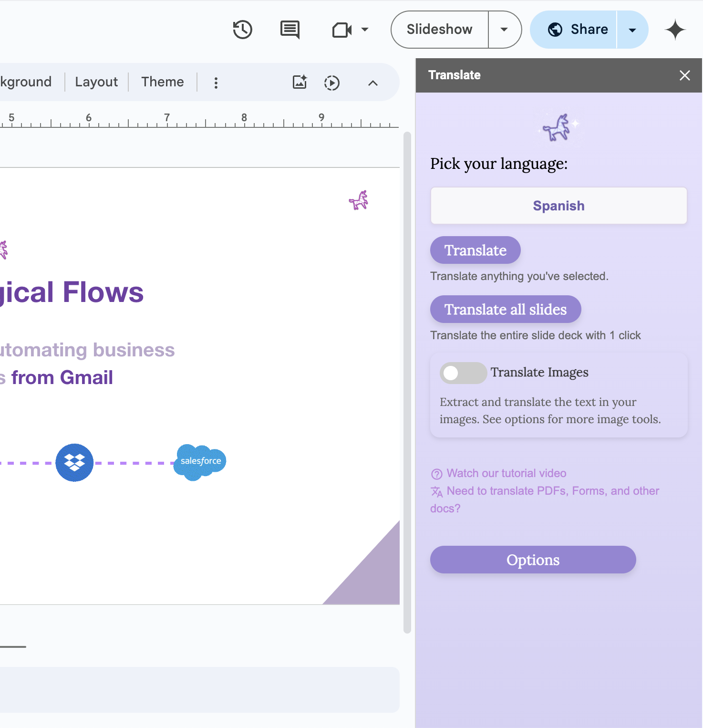Expand the video call dropdown arrow
Viewport: 703px width, 728px height.
(365, 30)
